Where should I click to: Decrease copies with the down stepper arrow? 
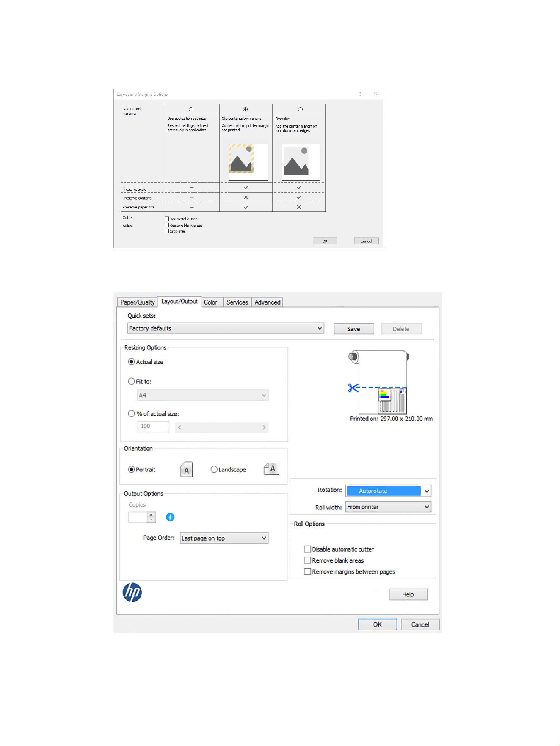coord(151,520)
